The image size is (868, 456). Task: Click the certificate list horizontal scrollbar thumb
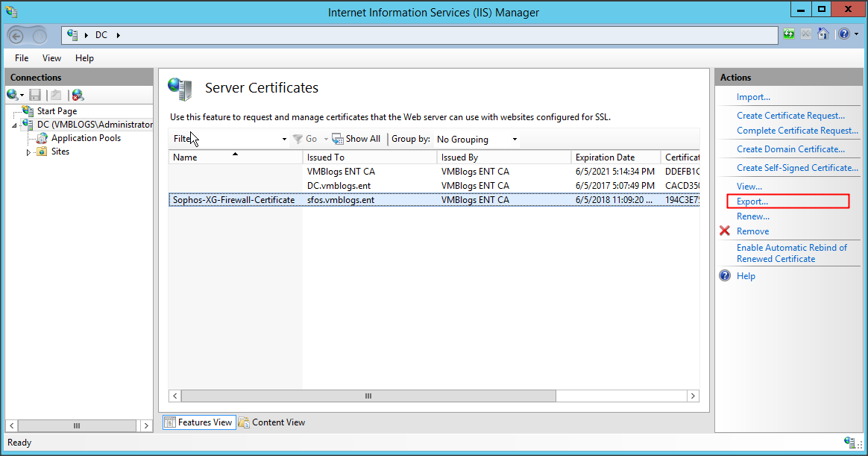pyautogui.click(x=368, y=396)
